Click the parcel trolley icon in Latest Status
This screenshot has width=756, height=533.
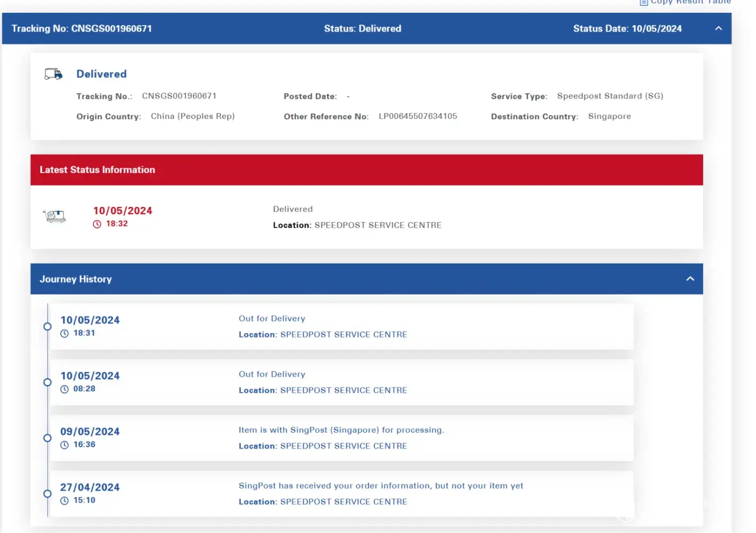[x=54, y=216]
